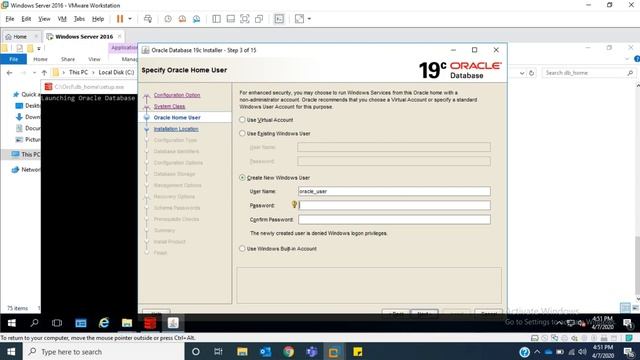Click the Confirm Password field
The image size is (640, 360).
click(x=394, y=220)
